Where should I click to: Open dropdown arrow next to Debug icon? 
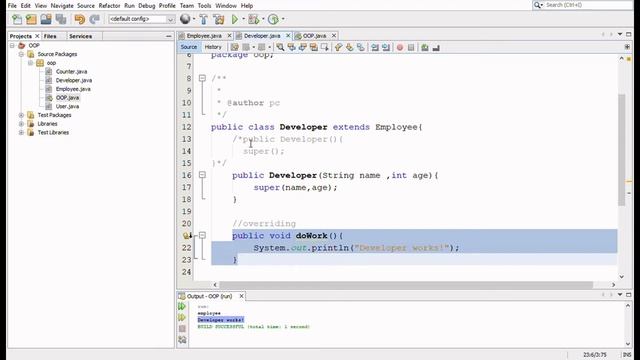pos(263,19)
